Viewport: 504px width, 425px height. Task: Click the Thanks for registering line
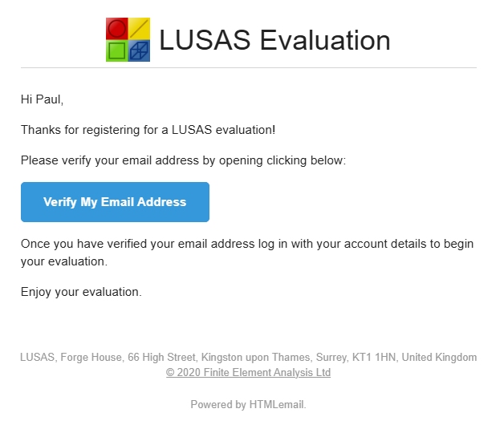pos(148,130)
